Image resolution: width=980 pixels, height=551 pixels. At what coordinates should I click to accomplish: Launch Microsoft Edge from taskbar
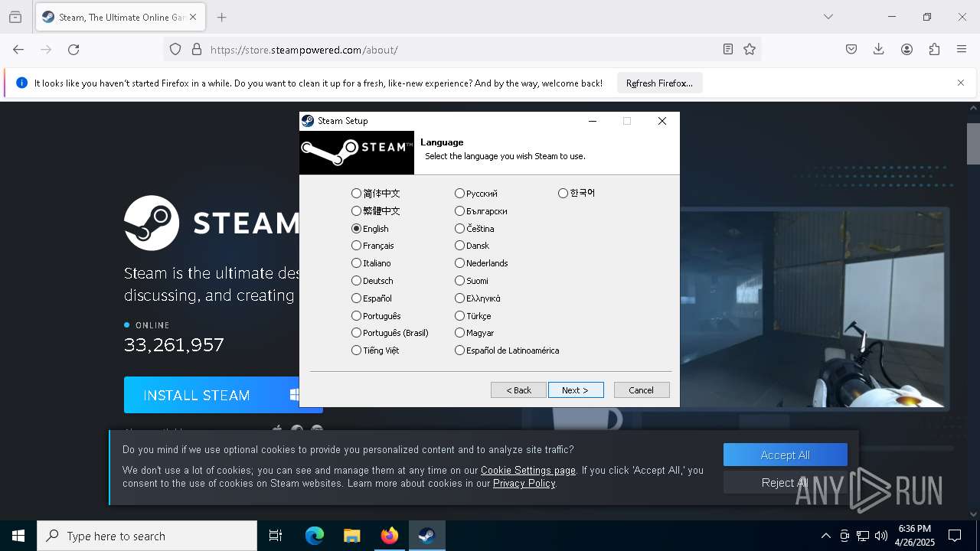pyautogui.click(x=315, y=536)
